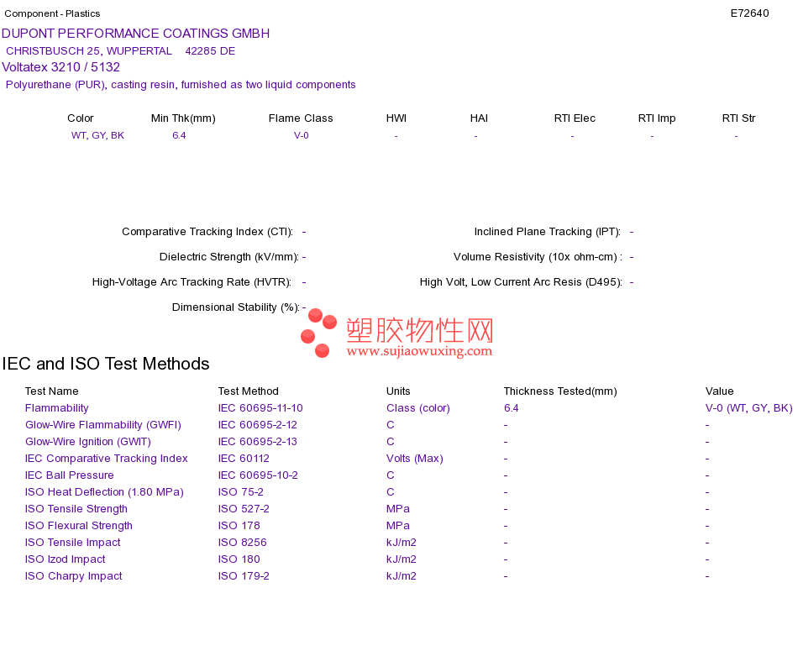The image size is (798, 672).
Task: Click the ISO 527-2 test method
Action: tap(244, 509)
